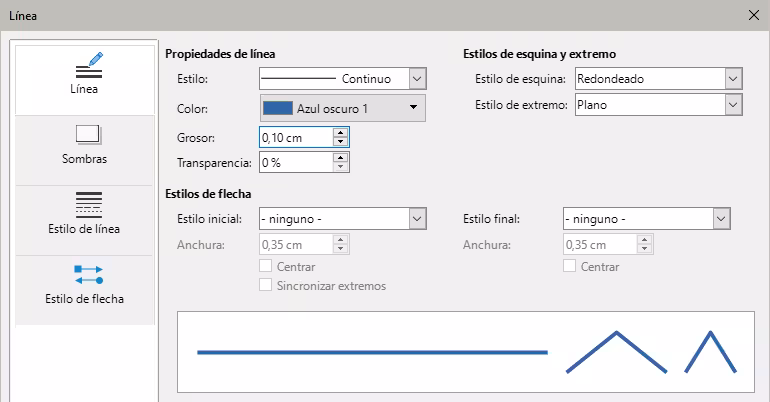Image resolution: width=770 pixels, height=402 pixels.
Task: Click the Continuo line style text
Action: [x=366, y=79]
